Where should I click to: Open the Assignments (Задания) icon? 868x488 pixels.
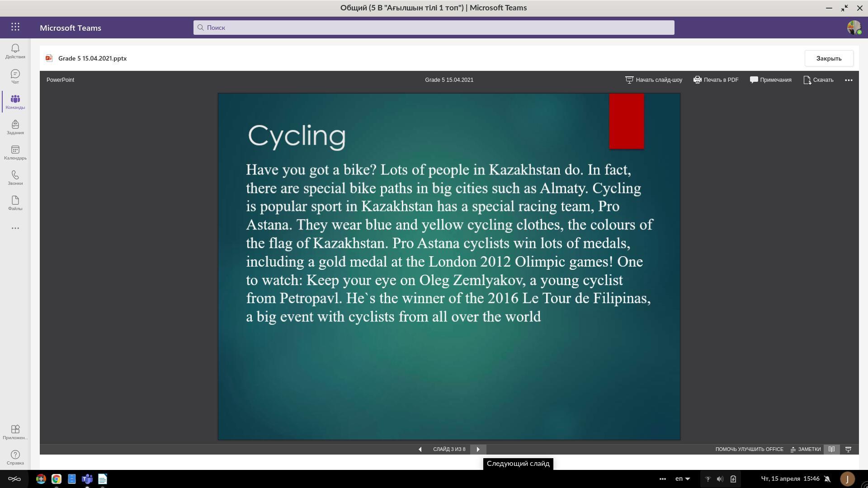15,127
